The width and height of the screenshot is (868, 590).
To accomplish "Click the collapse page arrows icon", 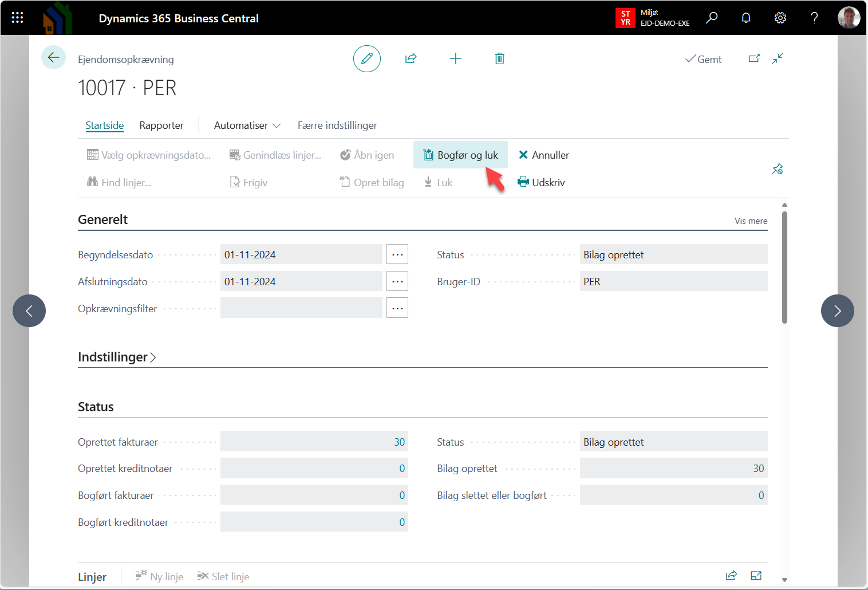I will [778, 58].
